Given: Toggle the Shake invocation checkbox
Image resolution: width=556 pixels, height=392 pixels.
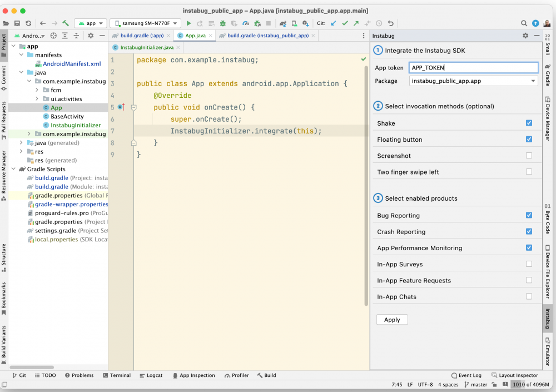Looking at the screenshot, I should pyautogui.click(x=529, y=123).
